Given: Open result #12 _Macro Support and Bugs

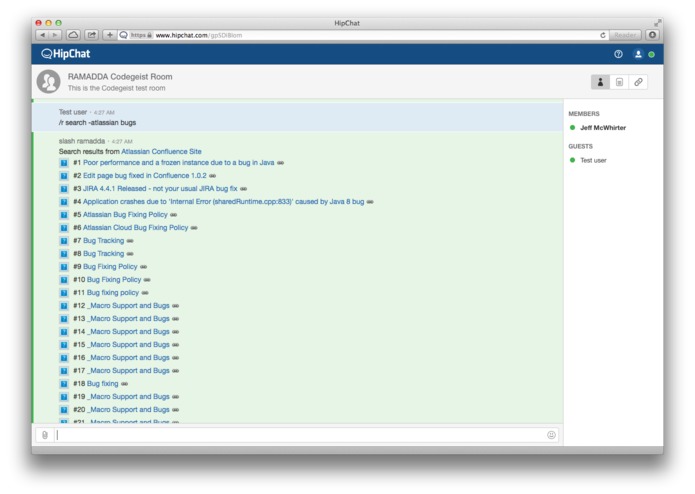Looking at the screenshot, I should tap(129, 305).
